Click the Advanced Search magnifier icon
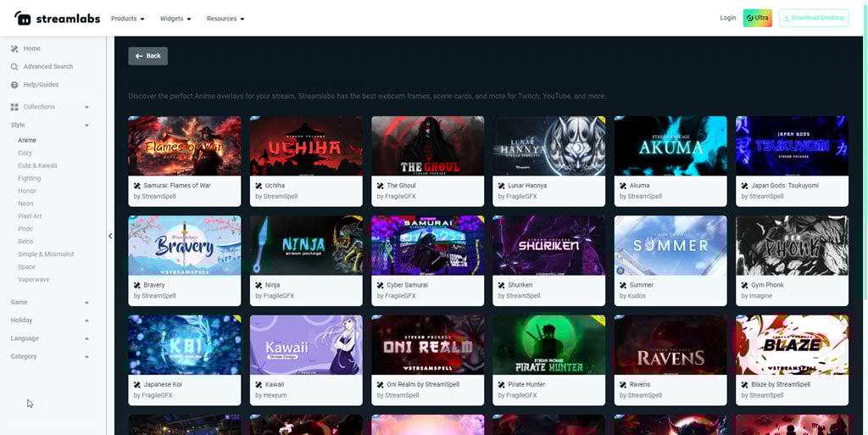 point(14,66)
